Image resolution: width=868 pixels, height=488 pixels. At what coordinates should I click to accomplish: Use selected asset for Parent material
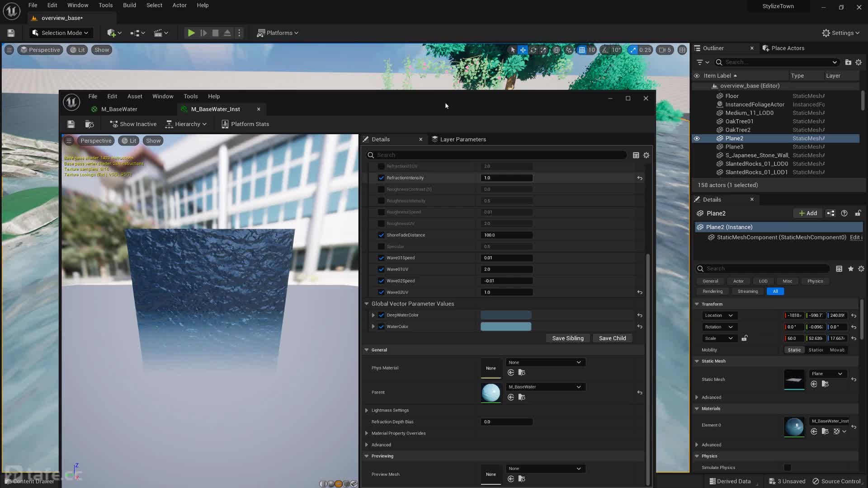coord(511,397)
